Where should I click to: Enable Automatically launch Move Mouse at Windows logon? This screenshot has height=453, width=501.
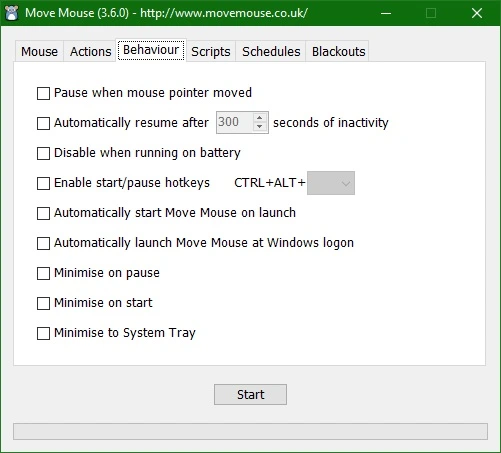click(43, 243)
